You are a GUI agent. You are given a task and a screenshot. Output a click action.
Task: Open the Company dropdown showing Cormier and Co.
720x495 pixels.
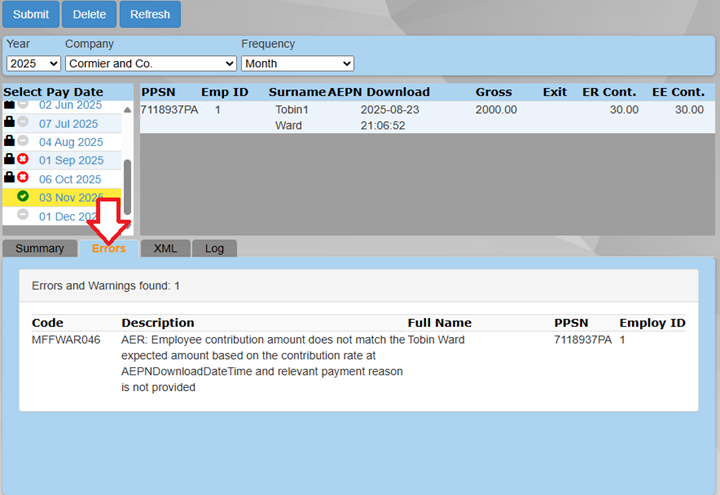[149, 63]
